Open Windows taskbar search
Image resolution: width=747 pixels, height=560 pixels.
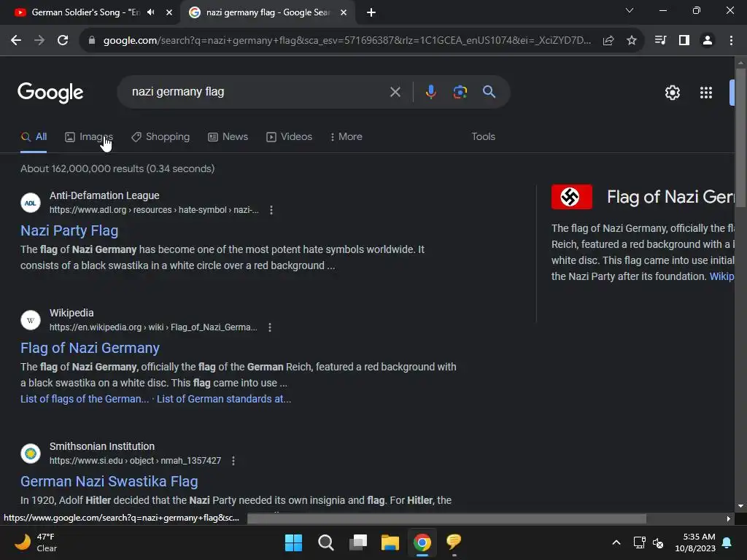[x=326, y=542]
